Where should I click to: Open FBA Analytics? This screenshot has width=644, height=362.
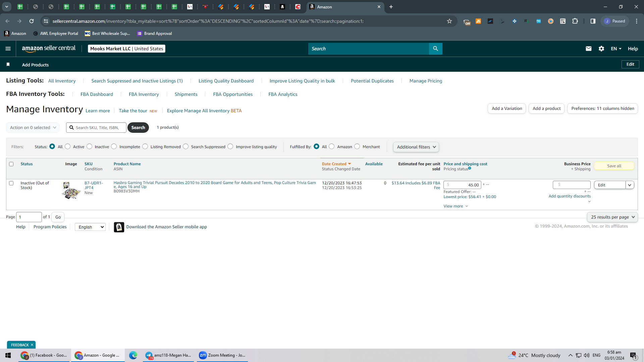283,94
